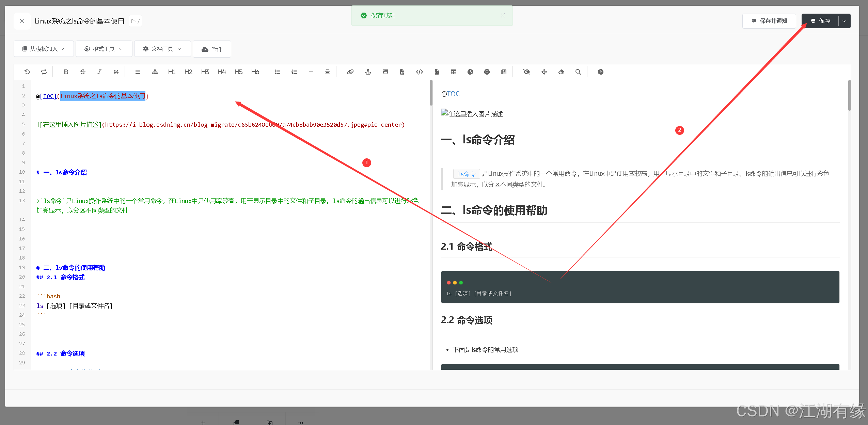
Task: Insert a blockquote with the quote icon
Action: coord(116,72)
